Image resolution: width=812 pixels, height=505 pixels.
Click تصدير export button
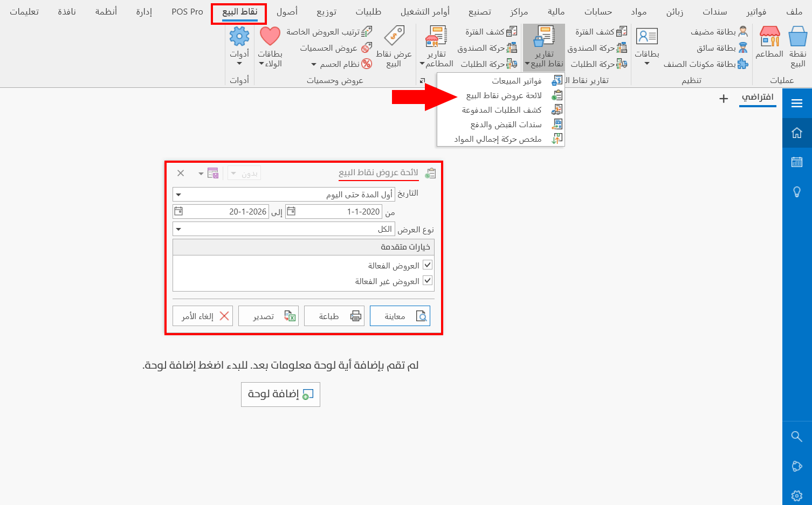tap(269, 316)
